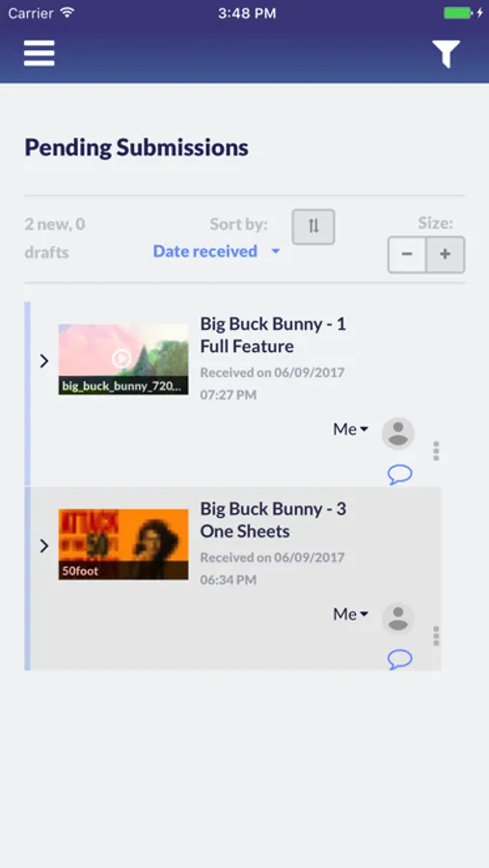This screenshot has height=868, width=489.
Task: Tap the Wi-Fi icon in status bar
Action: click(67, 13)
